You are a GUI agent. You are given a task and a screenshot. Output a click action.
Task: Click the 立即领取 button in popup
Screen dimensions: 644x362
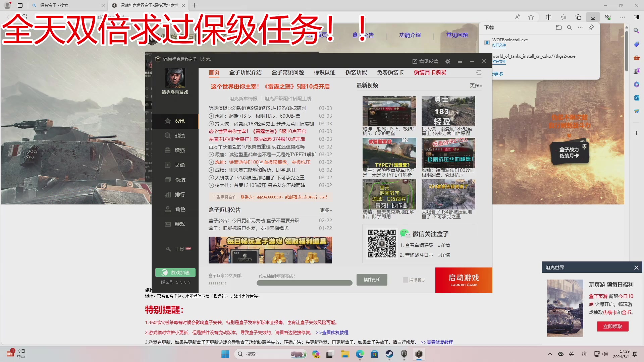pyautogui.click(x=613, y=326)
